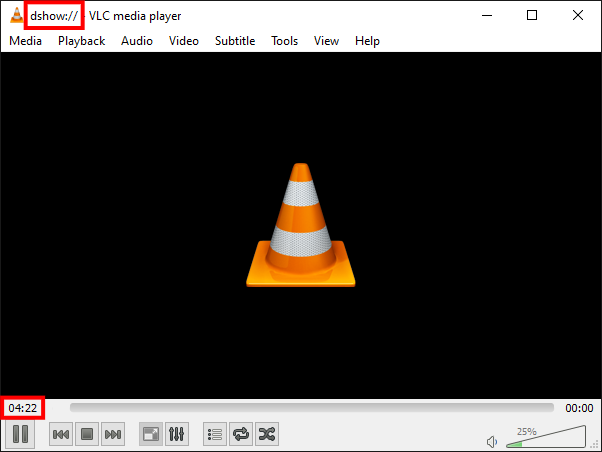Toggle loop repeat mode
Viewport: 602px width, 452px height.
241,434
